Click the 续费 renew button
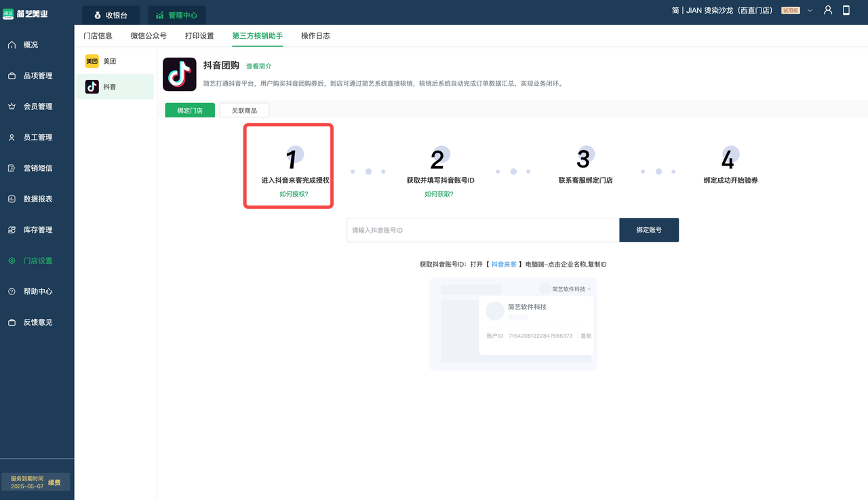The width and height of the screenshot is (868, 500). [54, 482]
